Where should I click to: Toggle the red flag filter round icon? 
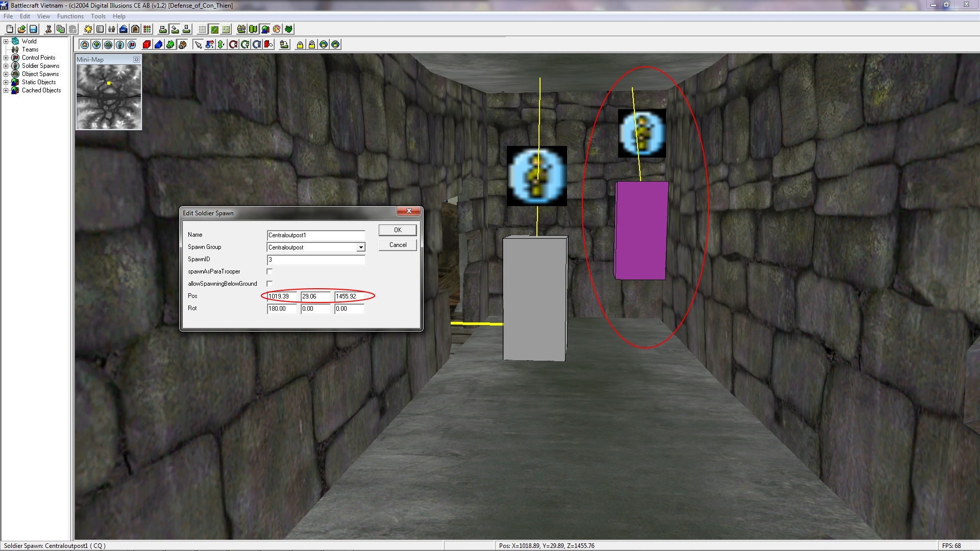(132, 45)
